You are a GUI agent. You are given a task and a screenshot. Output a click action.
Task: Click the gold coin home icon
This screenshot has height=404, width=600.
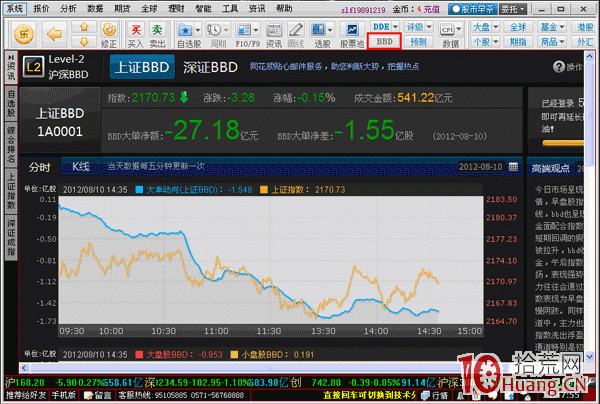point(24,34)
